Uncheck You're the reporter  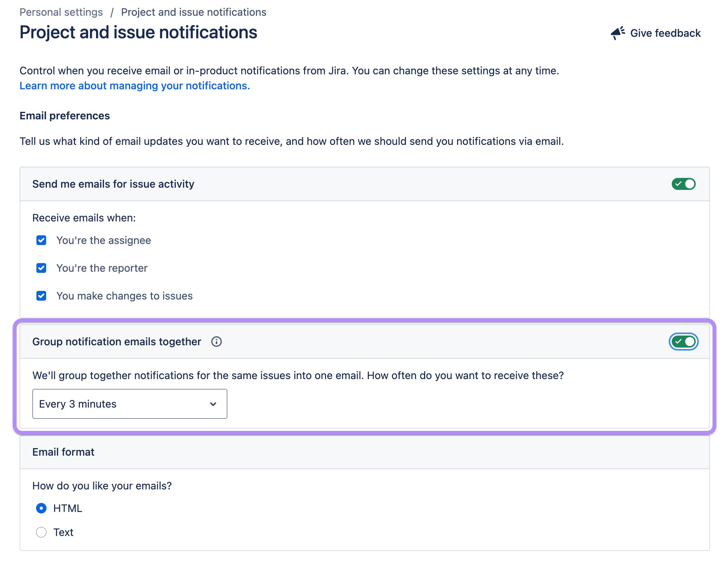click(x=41, y=268)
